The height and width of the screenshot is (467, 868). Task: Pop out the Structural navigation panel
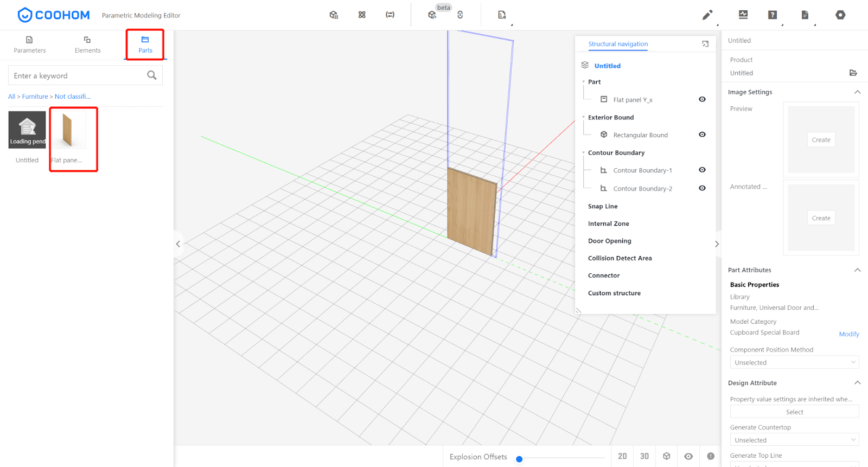[705, 44]
